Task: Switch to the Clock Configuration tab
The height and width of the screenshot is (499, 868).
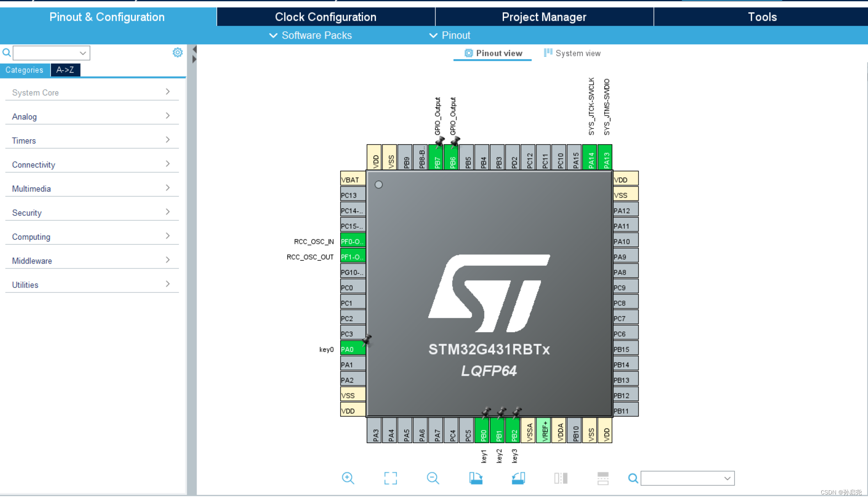Action: pyautogui.click(x=325, y=17)
